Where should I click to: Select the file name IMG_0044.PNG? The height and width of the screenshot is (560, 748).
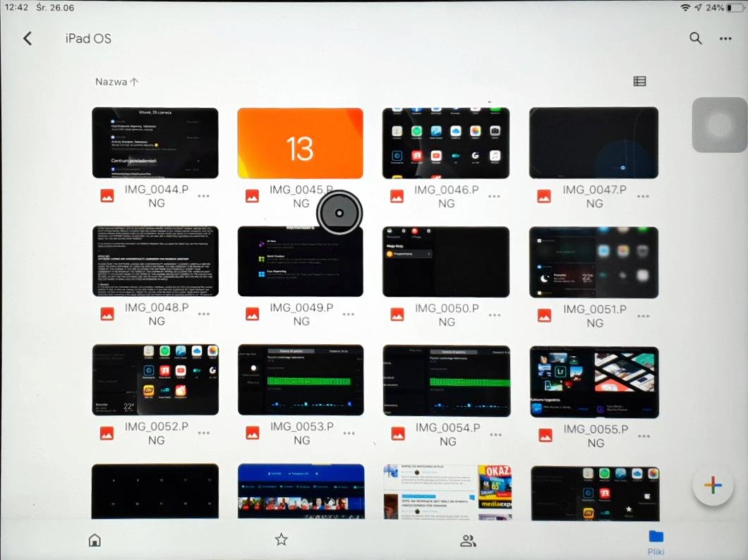point(157,196)
